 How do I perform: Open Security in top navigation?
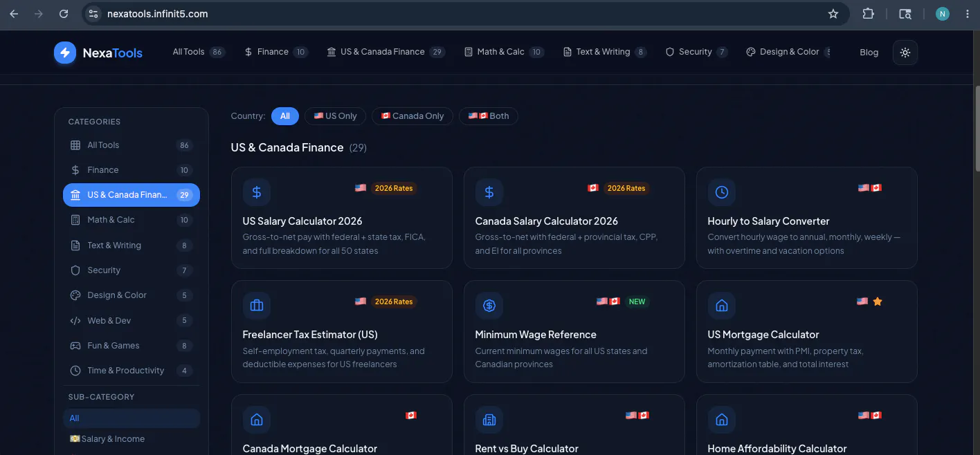click(696, 52)
